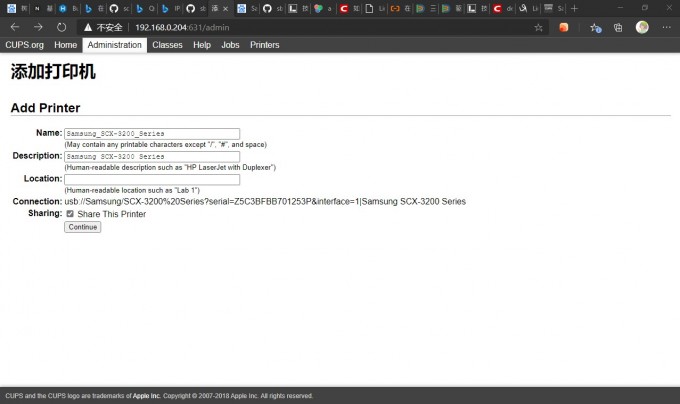Click the Human-readable location hint text

pos(132,190)
